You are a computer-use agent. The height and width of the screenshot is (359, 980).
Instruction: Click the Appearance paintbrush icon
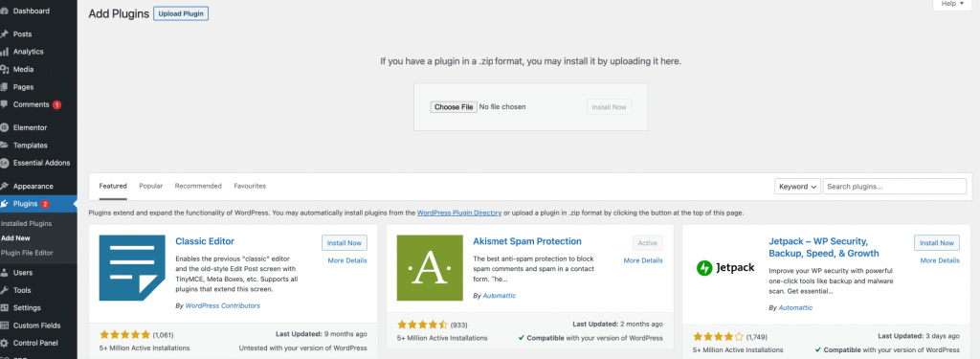pyautogui.click(x=5, y=186)
